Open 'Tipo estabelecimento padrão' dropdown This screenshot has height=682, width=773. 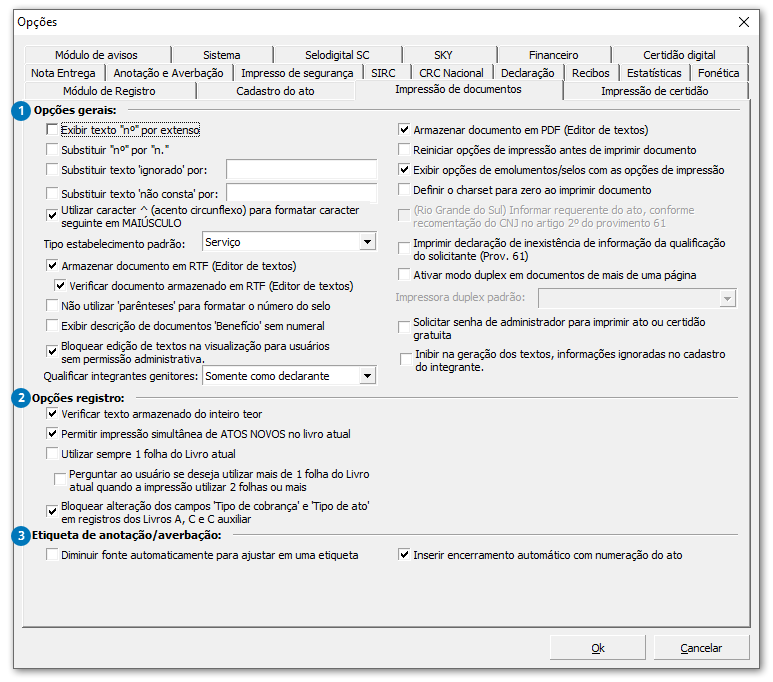(x=367, y=242)
